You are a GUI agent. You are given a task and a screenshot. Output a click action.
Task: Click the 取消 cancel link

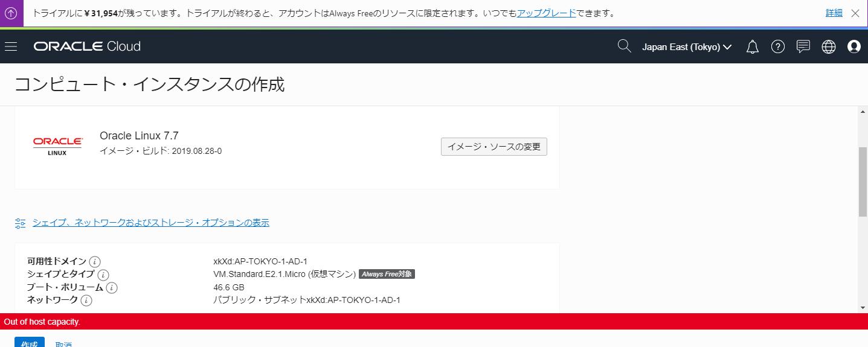pos(63,344)
